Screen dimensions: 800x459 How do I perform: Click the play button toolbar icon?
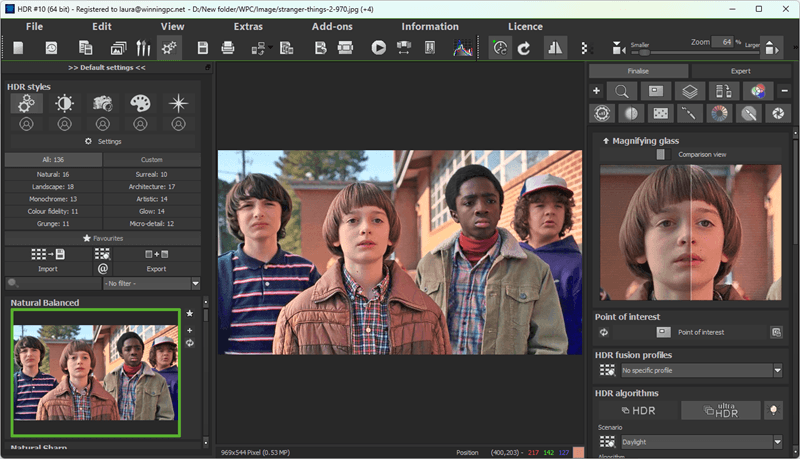(379, 48)
